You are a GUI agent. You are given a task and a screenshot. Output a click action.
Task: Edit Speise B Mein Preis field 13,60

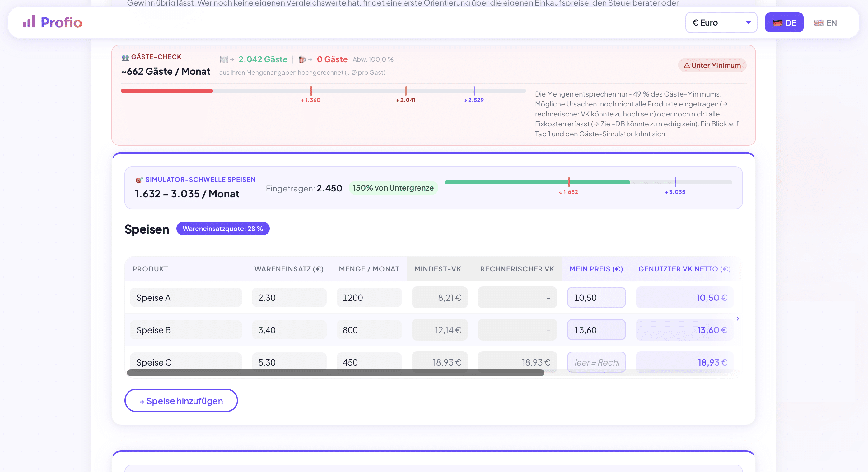pos(596,330)
